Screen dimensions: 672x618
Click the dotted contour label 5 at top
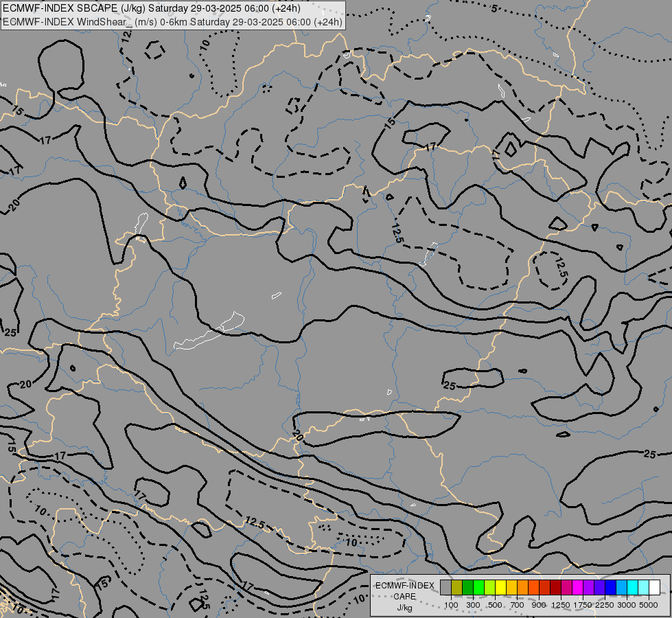494,8
